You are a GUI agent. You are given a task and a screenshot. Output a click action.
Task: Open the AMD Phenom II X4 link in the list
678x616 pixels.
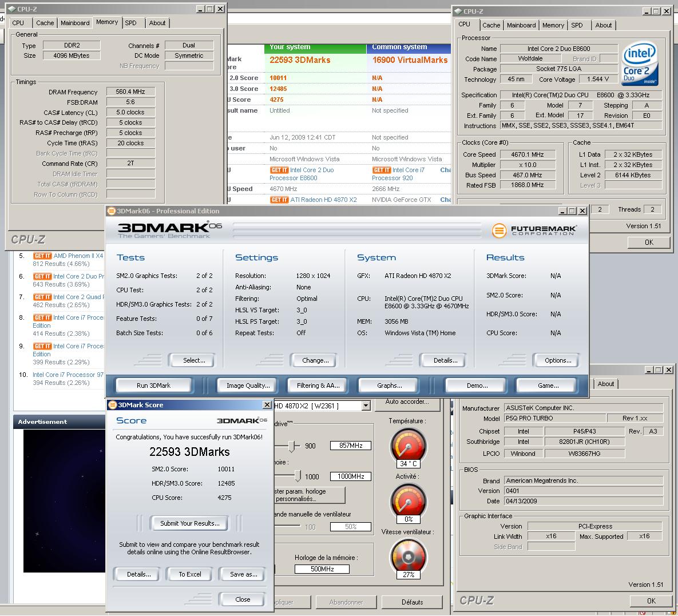coord(78,256)
